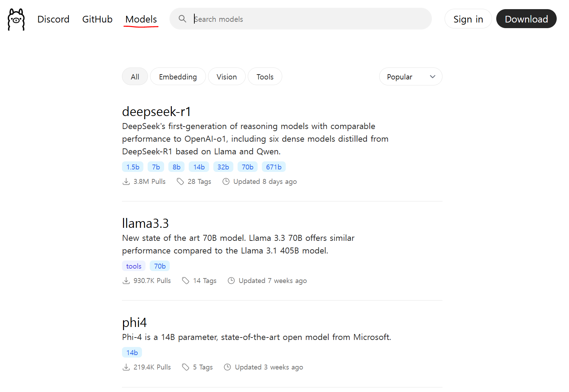Click the tag icon beside 14 Tags
Screen dimensions: 569x392
pos(186,281)
